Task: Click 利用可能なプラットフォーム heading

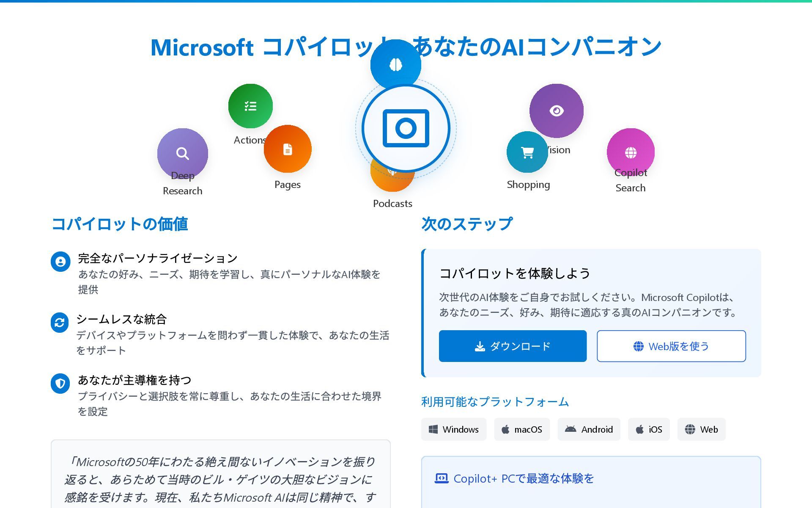Action: click(495, 402)
